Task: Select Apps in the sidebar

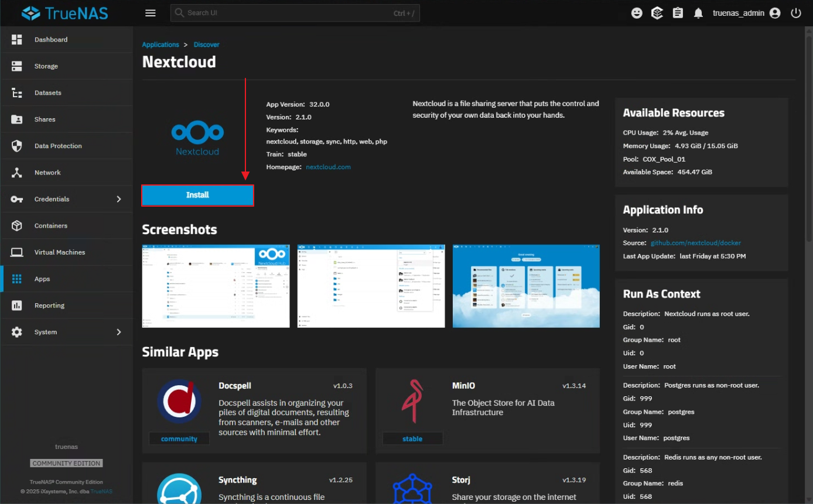Action: click(x=66, y=279)
